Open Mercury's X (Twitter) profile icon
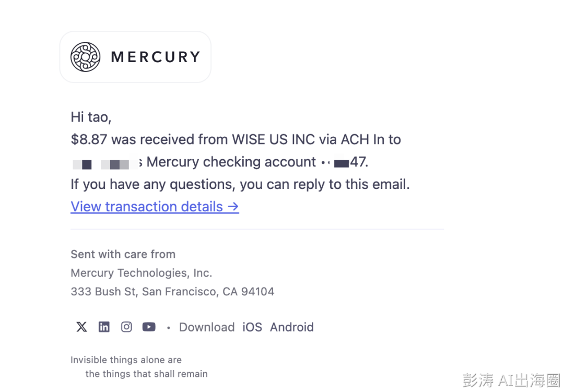Viewport: 564px width, 392px height. click(81, 327)
